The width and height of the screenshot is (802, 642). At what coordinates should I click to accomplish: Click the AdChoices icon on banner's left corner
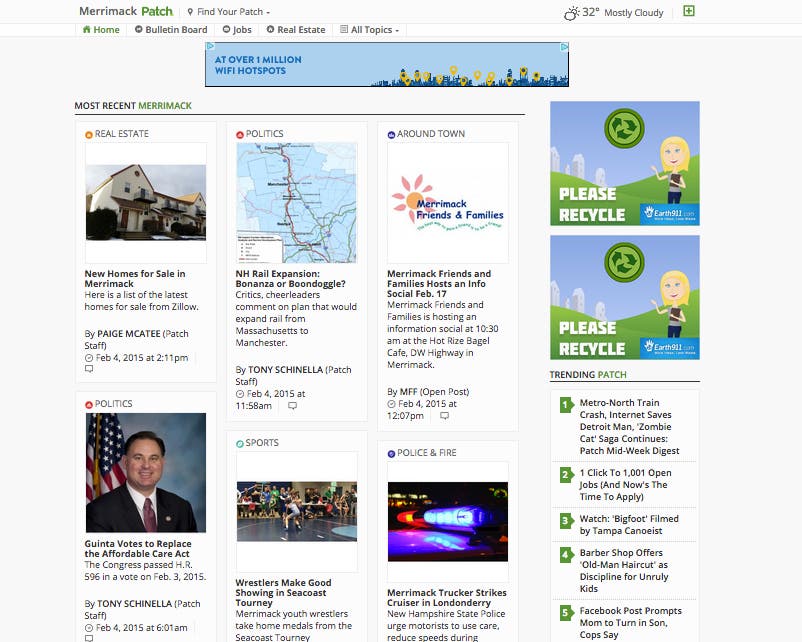[x=210, y=47]
